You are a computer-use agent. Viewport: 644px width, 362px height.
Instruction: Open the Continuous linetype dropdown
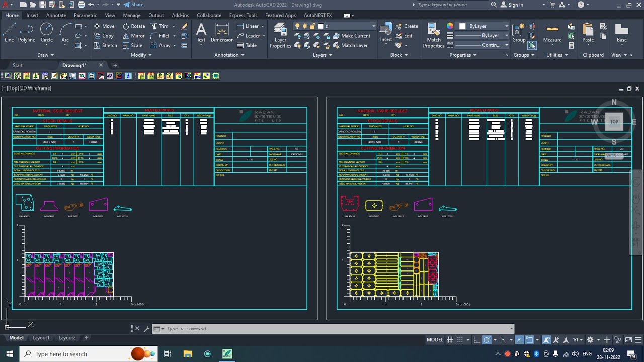(x=483, y=45)
